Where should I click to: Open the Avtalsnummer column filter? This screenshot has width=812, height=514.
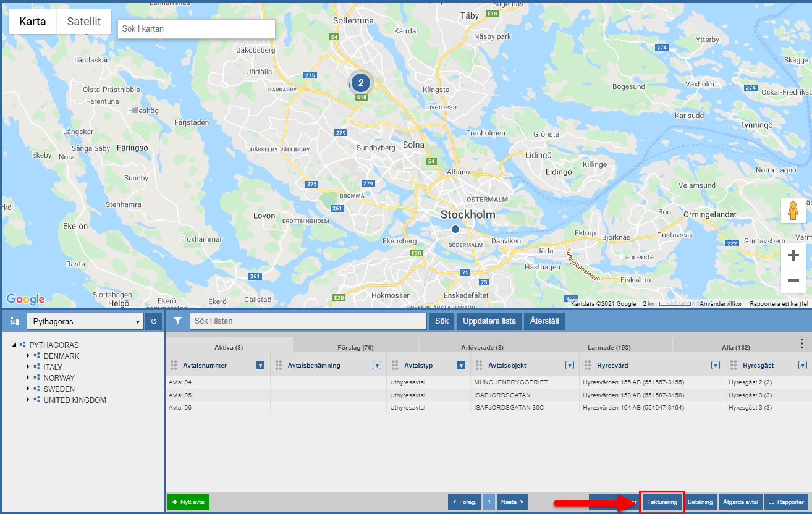(260, 366)
